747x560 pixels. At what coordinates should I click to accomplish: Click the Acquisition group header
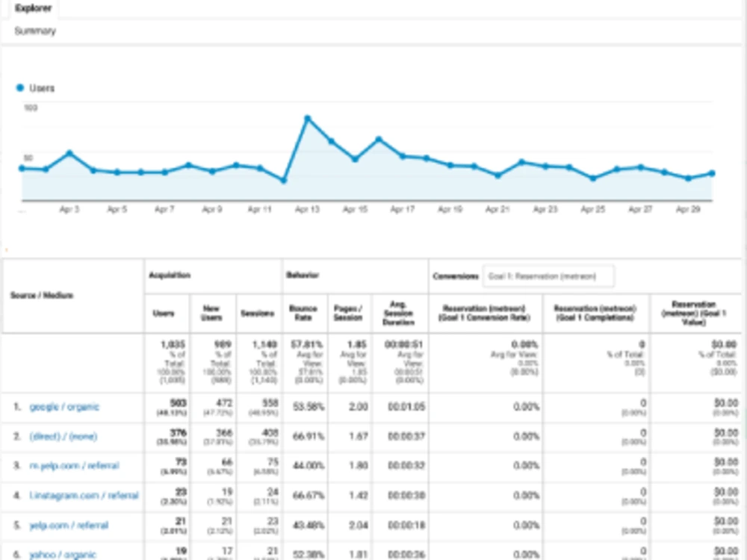tap(170, 276)
